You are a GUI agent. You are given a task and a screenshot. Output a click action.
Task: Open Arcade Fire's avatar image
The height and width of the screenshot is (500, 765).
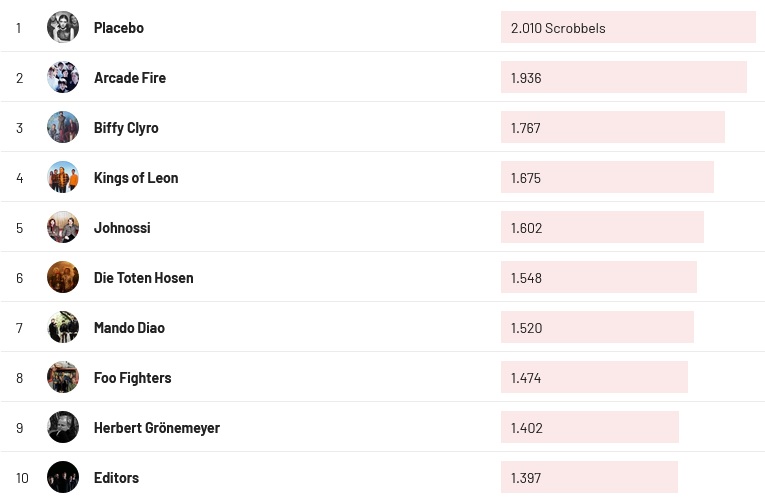click(63, 77)
